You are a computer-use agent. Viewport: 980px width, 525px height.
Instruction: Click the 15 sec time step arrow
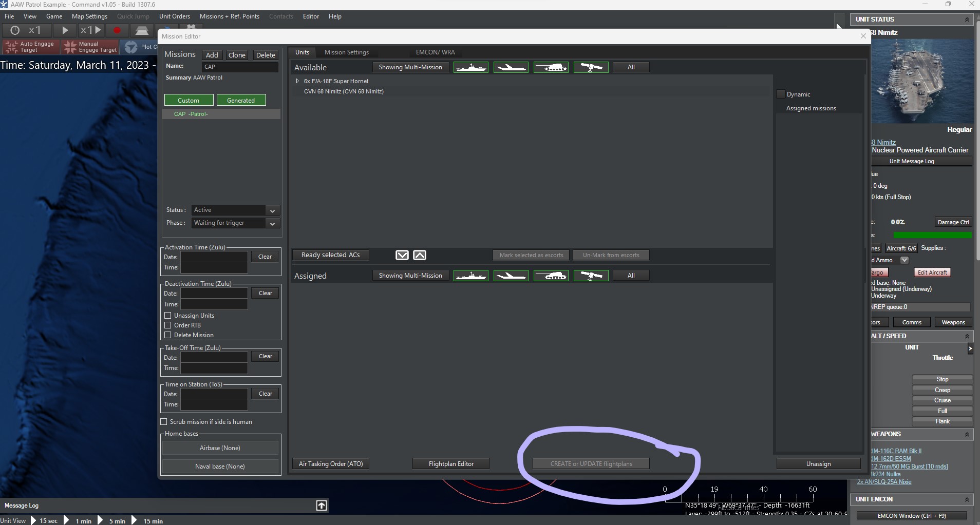pos(34,520)
